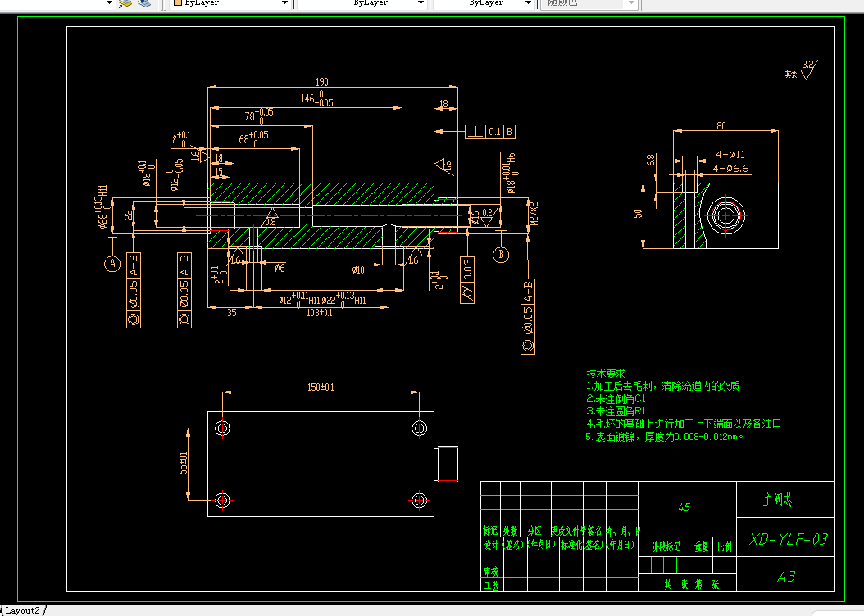
Task: Click the A3 sheet size text
Action: pyautogui.click(x=786, y=577)
